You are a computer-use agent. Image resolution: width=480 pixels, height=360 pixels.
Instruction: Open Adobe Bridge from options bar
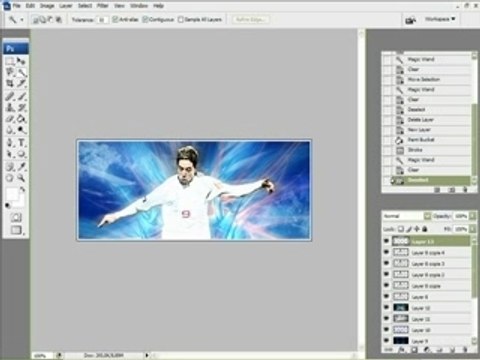pos(410,20)
